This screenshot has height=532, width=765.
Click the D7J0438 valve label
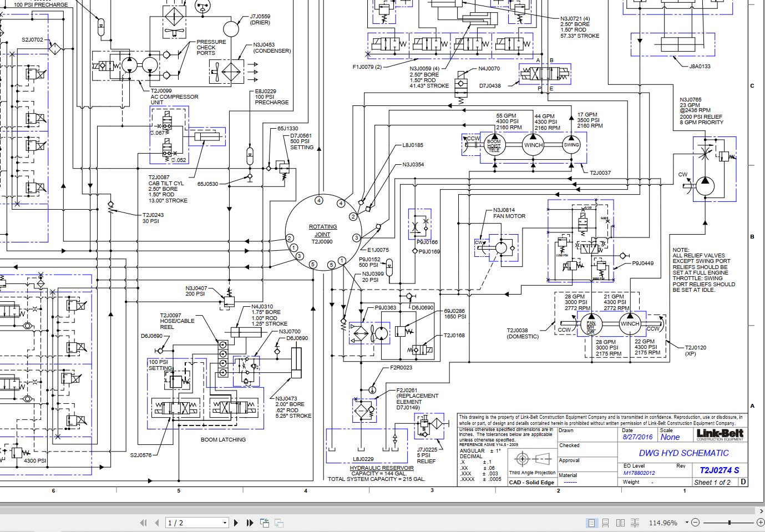(x=490, y=85)
